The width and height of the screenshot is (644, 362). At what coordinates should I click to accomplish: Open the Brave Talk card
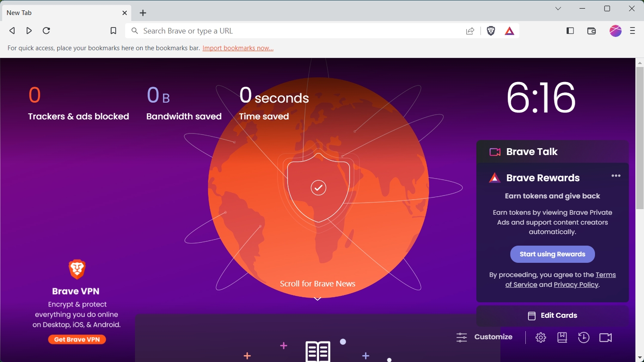[552, 152]
